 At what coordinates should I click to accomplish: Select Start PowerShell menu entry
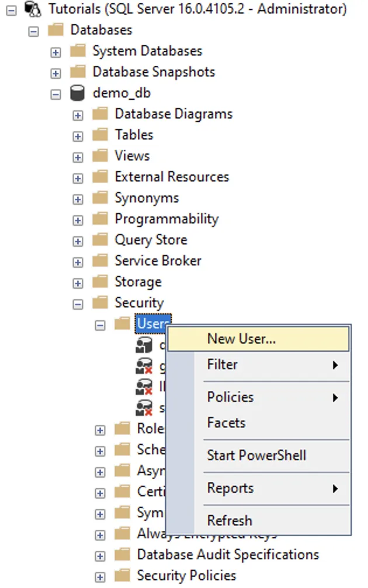[256, 456]
